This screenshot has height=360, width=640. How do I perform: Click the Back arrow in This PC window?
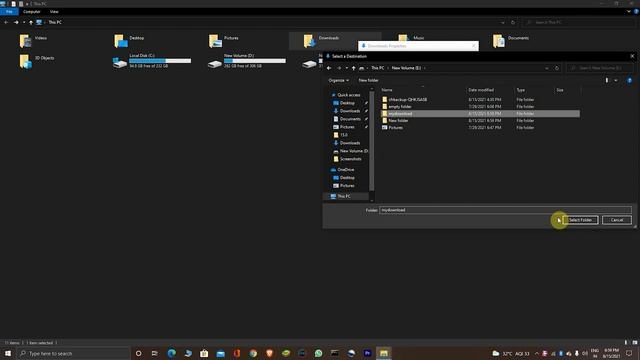(x=6, y=22)
